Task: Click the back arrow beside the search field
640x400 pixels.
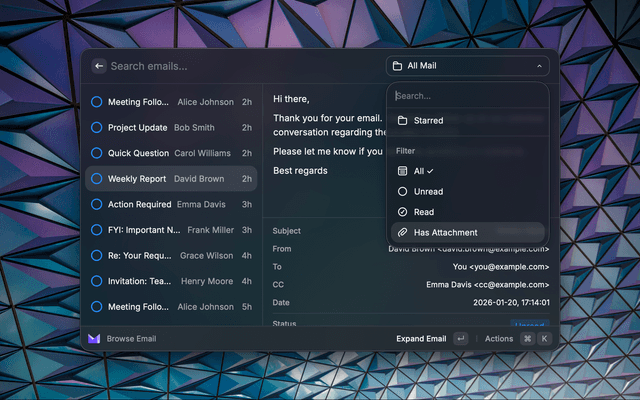Action: tap(98, 66)
